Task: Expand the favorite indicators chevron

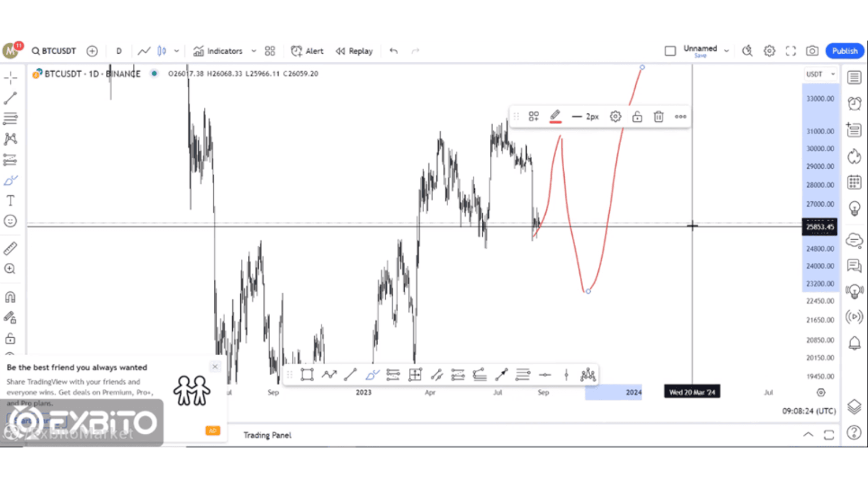Action: click(253, 51)
